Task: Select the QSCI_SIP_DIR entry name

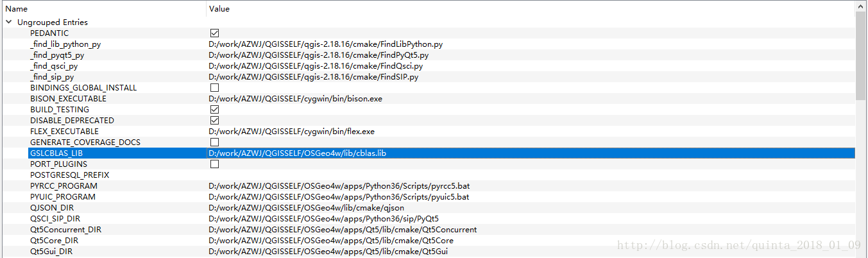Action: coord(55,219)
